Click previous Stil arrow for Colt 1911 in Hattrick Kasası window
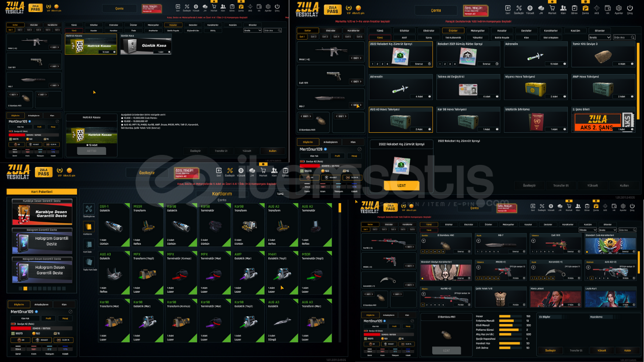This screenshot has width=644, height=362. 50,65
